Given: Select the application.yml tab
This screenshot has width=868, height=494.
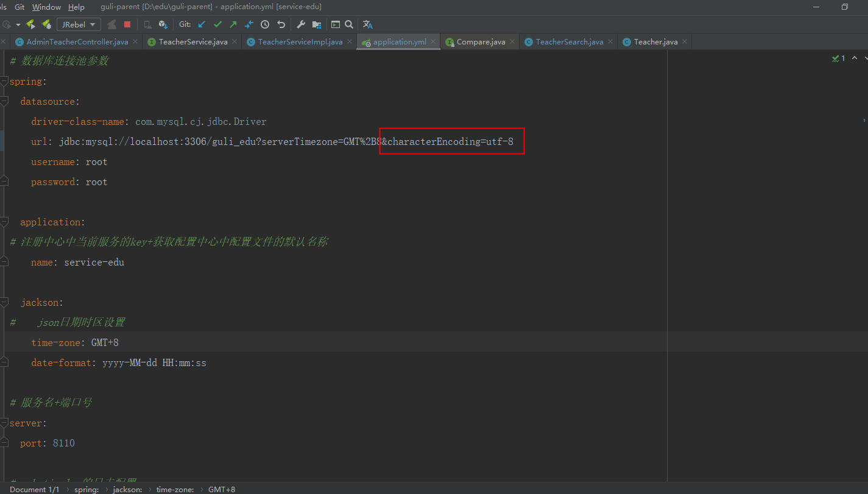Looking at the screenshot, I should (x=399, y=42).
